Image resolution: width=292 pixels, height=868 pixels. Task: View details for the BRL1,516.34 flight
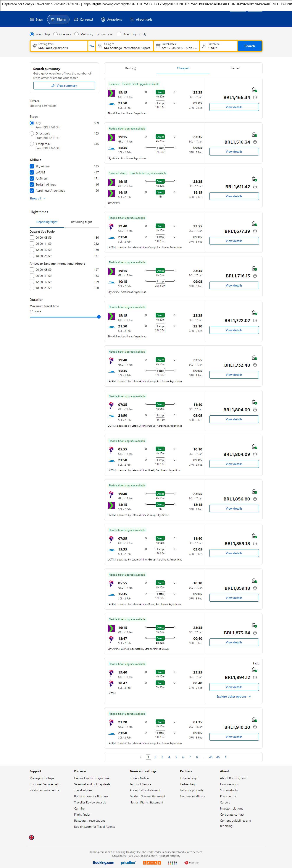click(234, 152)
